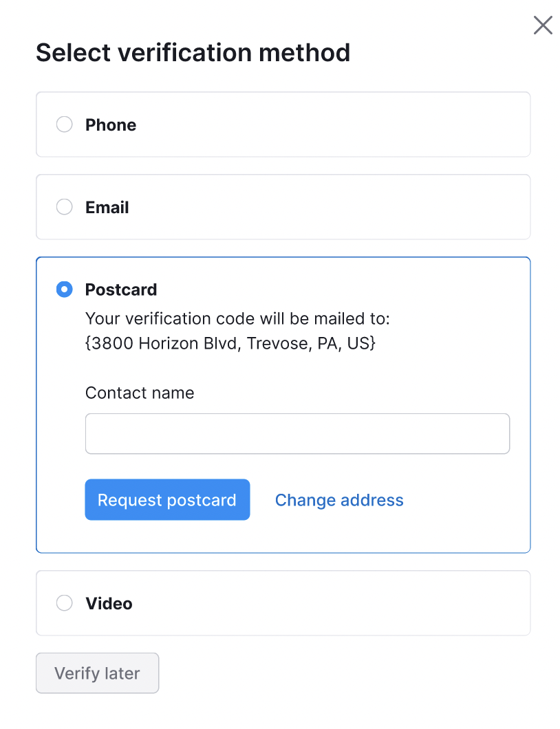Screen dimensions: 560x729
Task: Click inside the Contact name field
Action: coord(297,433)
